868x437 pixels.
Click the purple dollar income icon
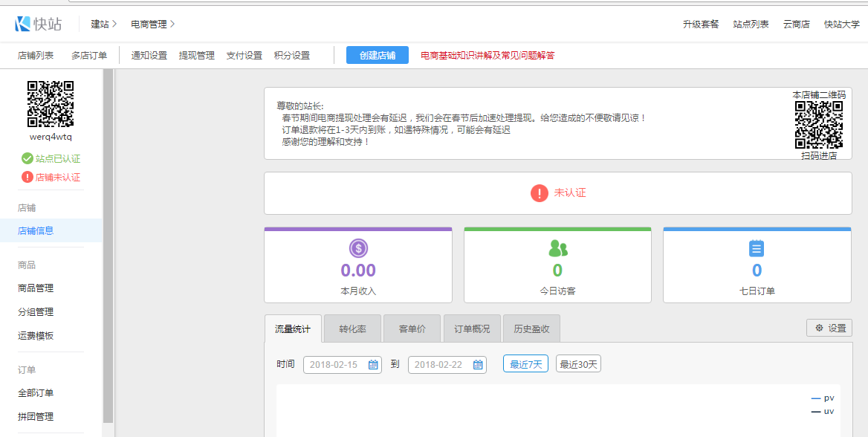pos(358,248)
